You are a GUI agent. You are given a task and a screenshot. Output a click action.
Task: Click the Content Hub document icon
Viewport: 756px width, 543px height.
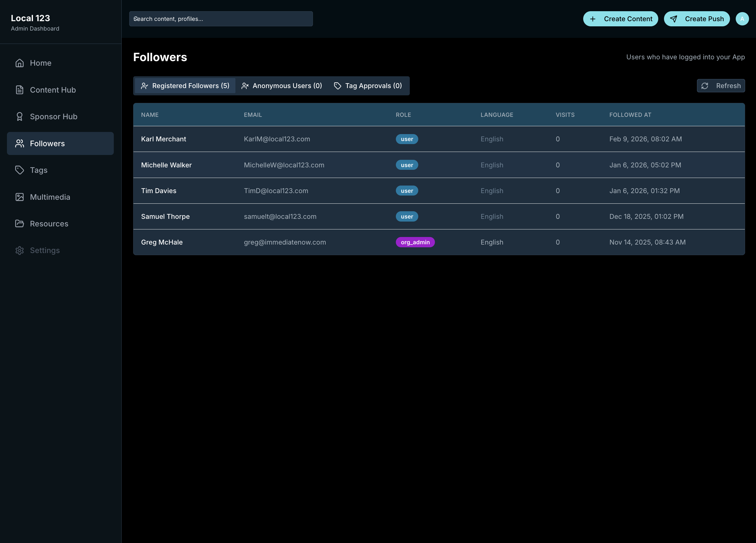[19, 90]
